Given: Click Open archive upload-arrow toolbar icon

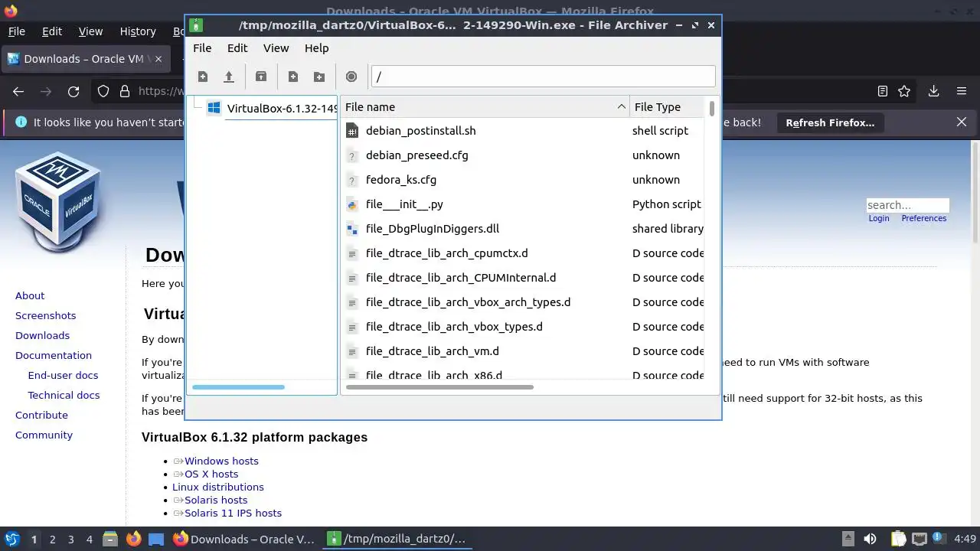Looking at the screenshot, I should coord(228,77).
